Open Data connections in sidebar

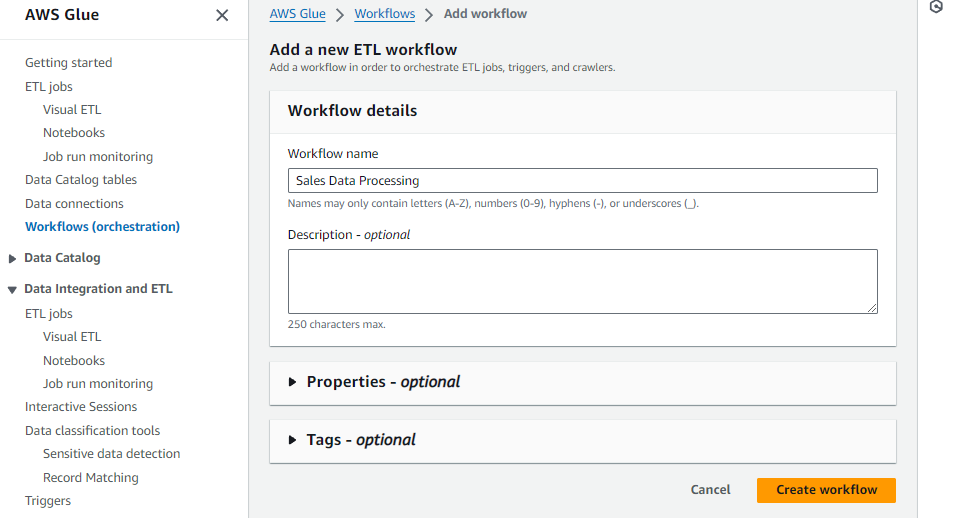tap(74, 204)
